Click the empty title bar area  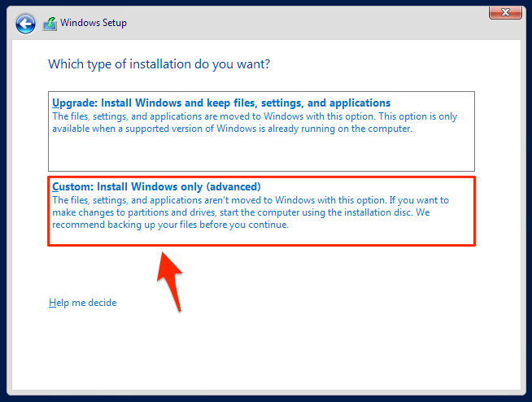pos(309,23)
